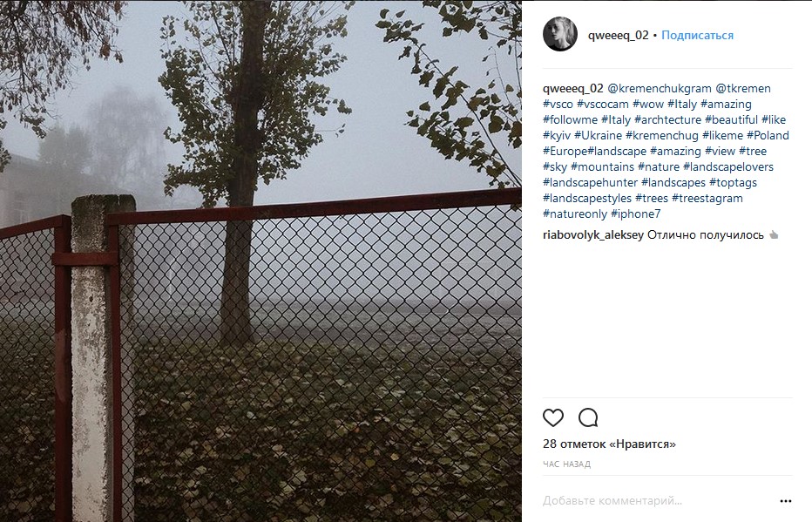812x522 pixels.
Task: Open the #kremenchug hashtag
Action: [x=662, y=136]
